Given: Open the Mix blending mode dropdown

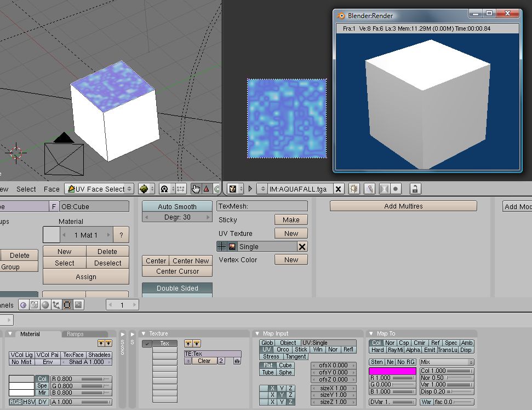Looking at the screenshot, I should tap(447, 362).
